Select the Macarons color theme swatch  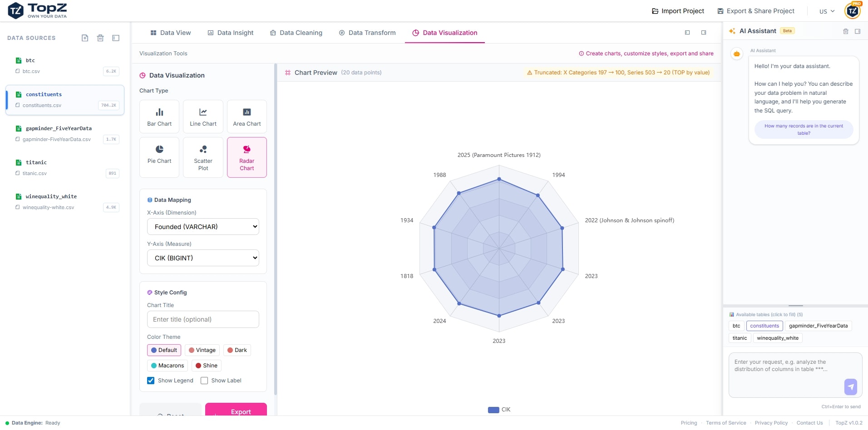point(167,365)
